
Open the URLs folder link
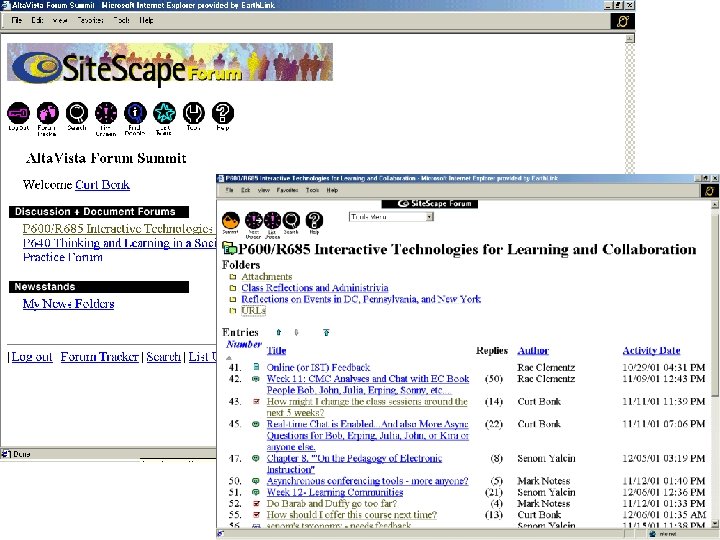click(x=253, y=311)
